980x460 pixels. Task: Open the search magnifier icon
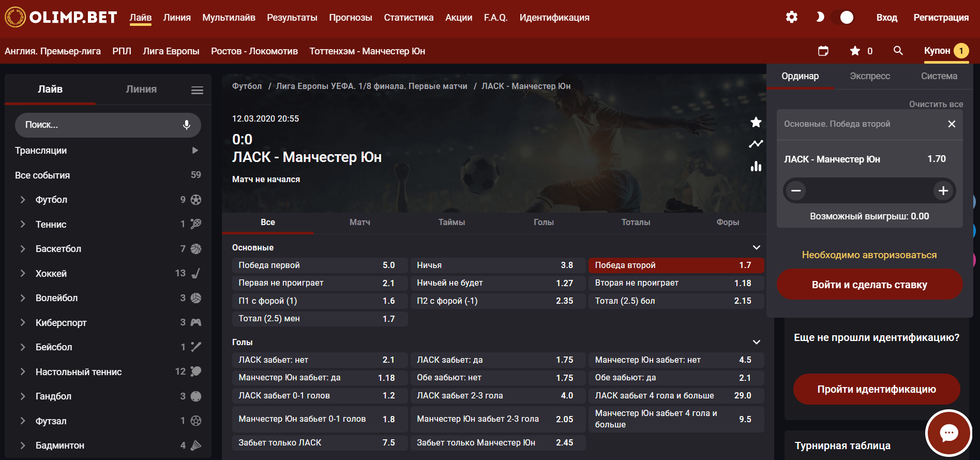click(898, 51)
